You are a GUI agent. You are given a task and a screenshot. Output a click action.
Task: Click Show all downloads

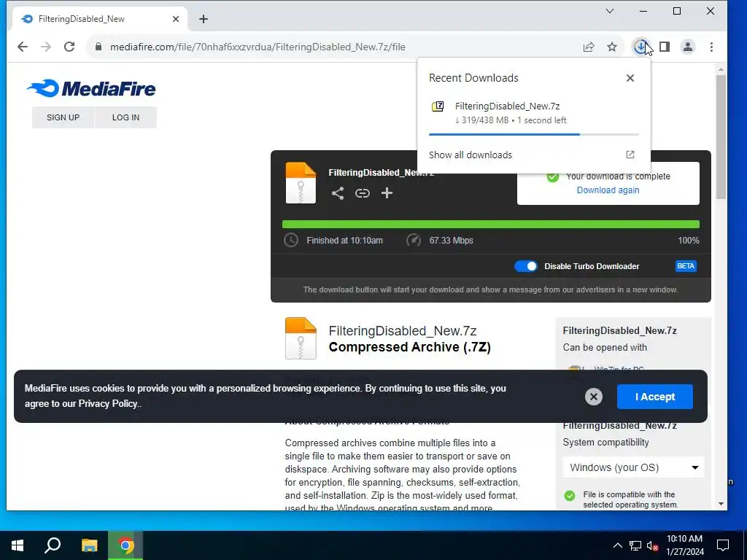click(x=471, y=155)
